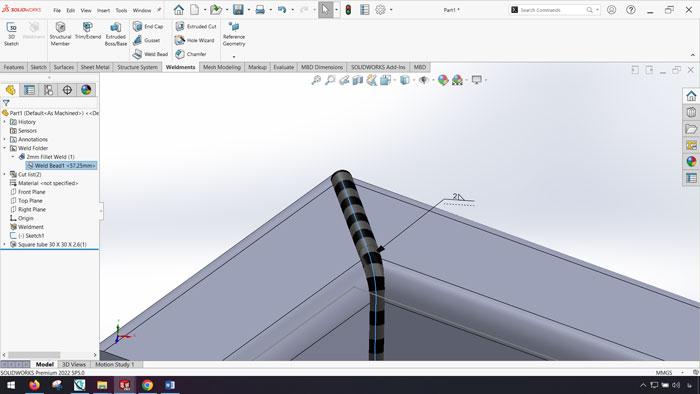Image resolution: width=700 pixels, height=394 pixels.
Task: Open DimXpertManager tab
Action: 67,90
